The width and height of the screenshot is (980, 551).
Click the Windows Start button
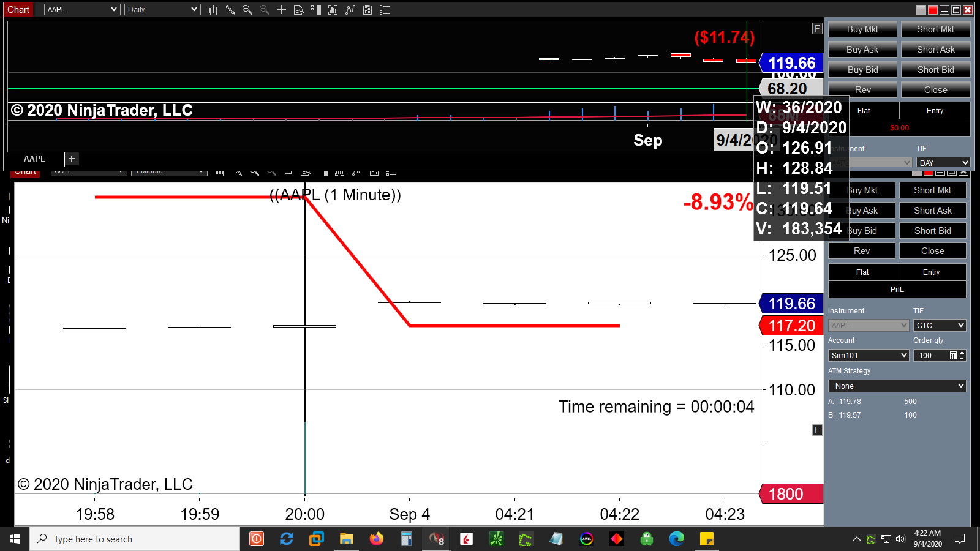point(15,539)
